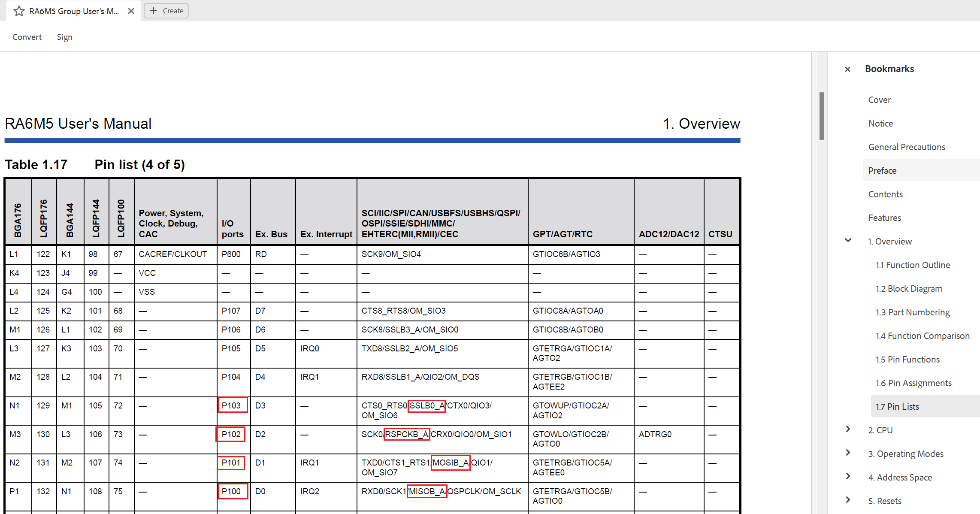Go to the Cover bookmark
980x514 pixels.
point(880,100)
